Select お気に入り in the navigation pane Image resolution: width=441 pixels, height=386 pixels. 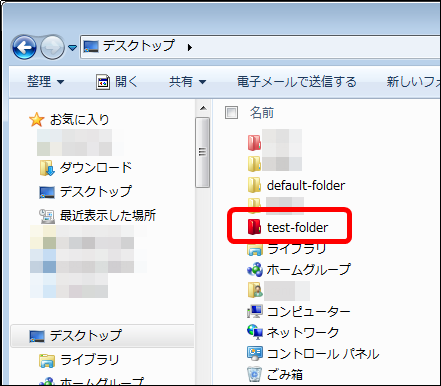(x=79, y=119)
